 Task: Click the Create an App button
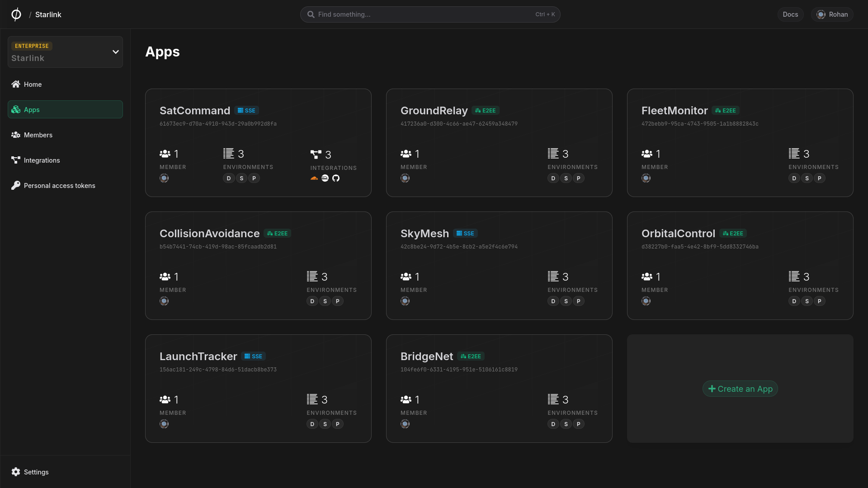pyautogui.click(x=740, y=389)
